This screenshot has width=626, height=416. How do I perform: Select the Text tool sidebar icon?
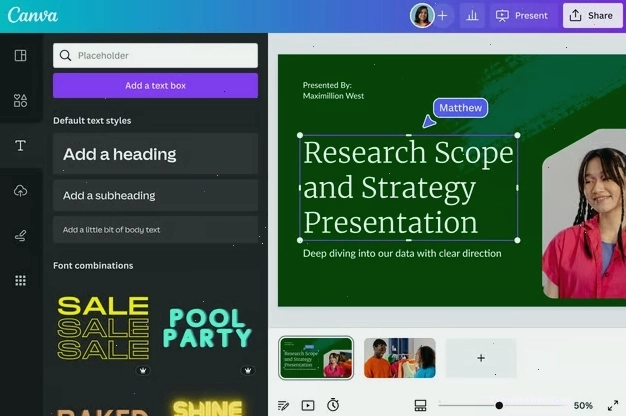point(20,145)
